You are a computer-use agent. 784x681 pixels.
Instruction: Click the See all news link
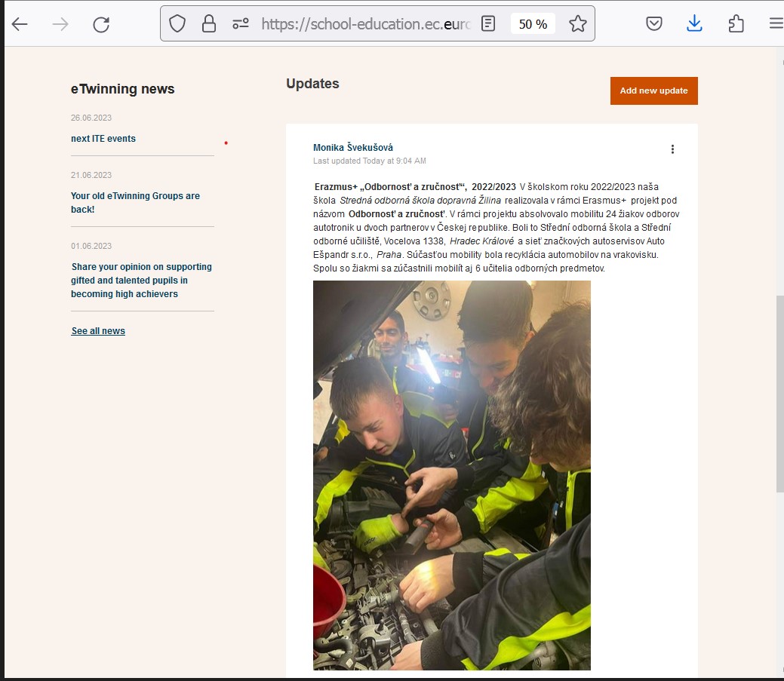click(98, 331)
